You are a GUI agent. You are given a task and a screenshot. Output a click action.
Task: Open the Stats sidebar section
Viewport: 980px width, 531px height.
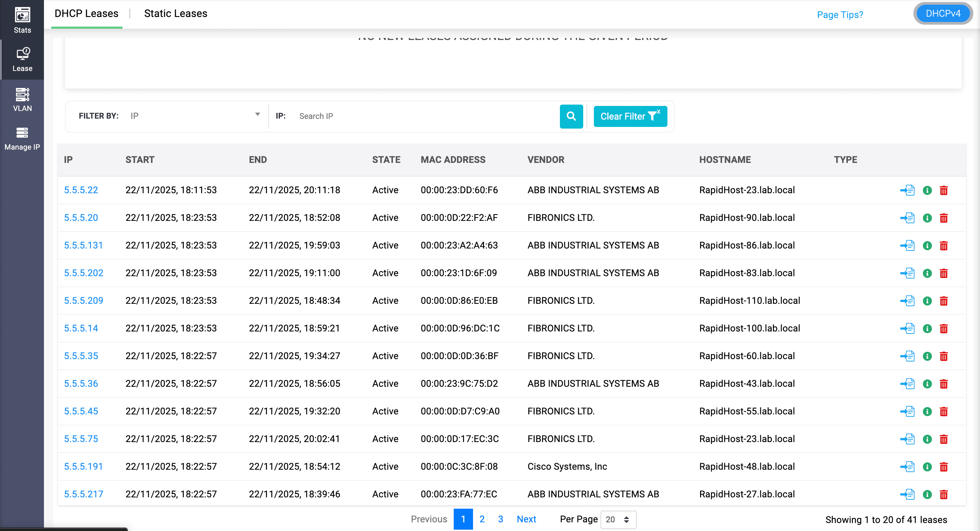(22, 20)
